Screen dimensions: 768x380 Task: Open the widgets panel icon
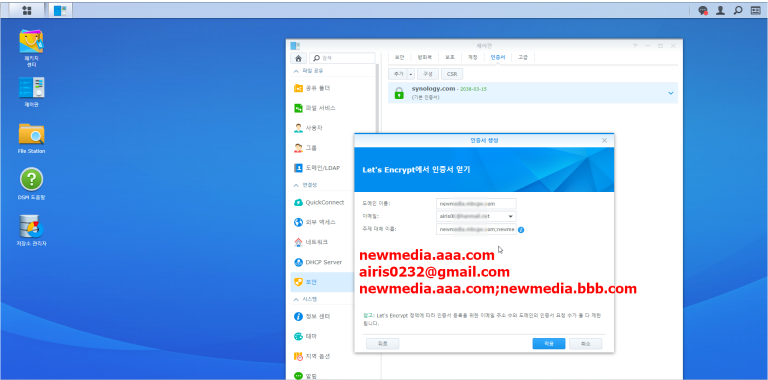[x=756, y=10]
